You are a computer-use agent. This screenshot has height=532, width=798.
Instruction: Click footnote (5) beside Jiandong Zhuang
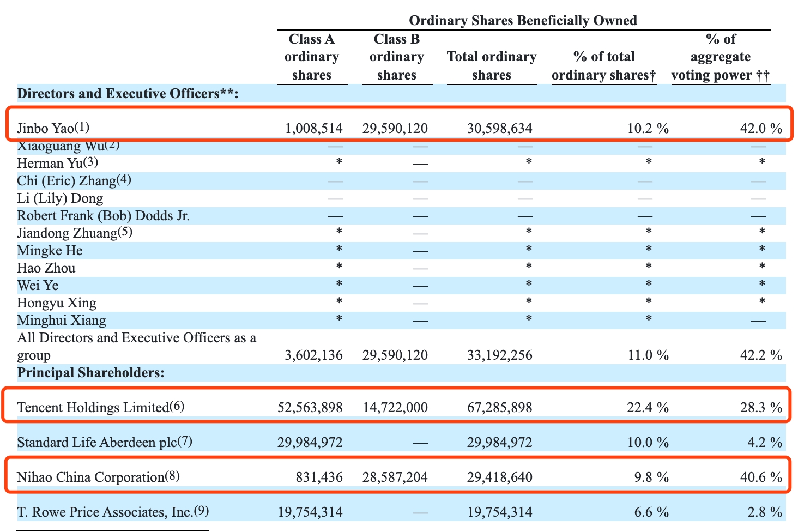125,232
